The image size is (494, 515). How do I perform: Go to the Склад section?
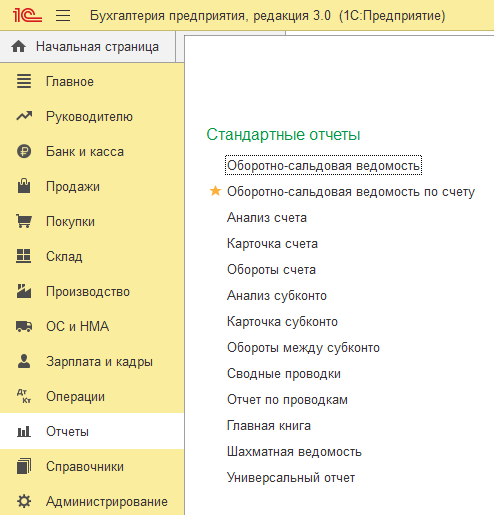(92, 256)
